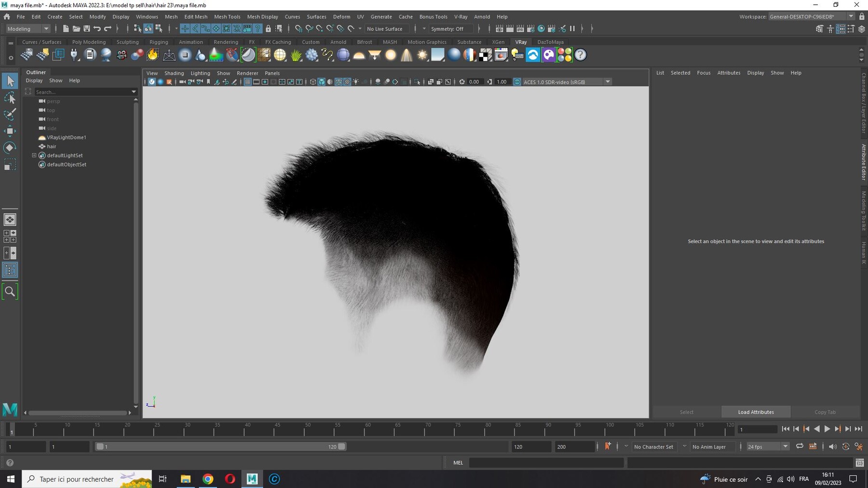
Task: Switch to the XGen shelf tab
Action: [498, 42]
